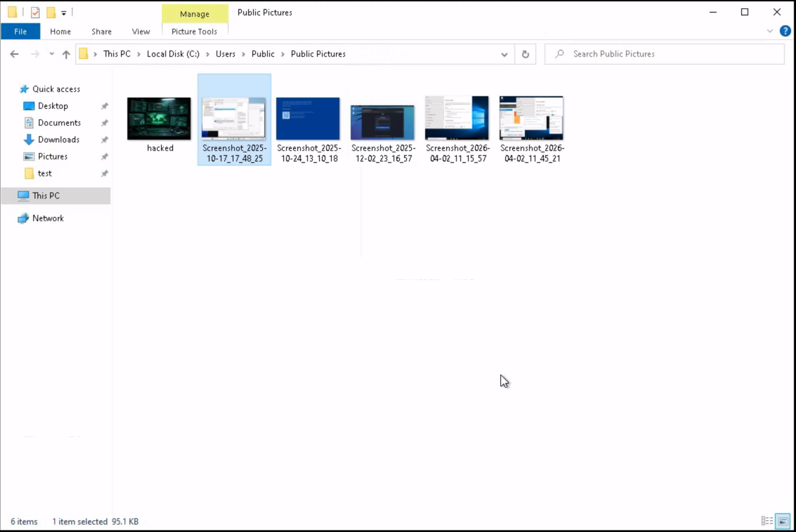
Task: Select Screenshot_2025-10-17_17_48_25 thumbnail
Action: point(234,118)
